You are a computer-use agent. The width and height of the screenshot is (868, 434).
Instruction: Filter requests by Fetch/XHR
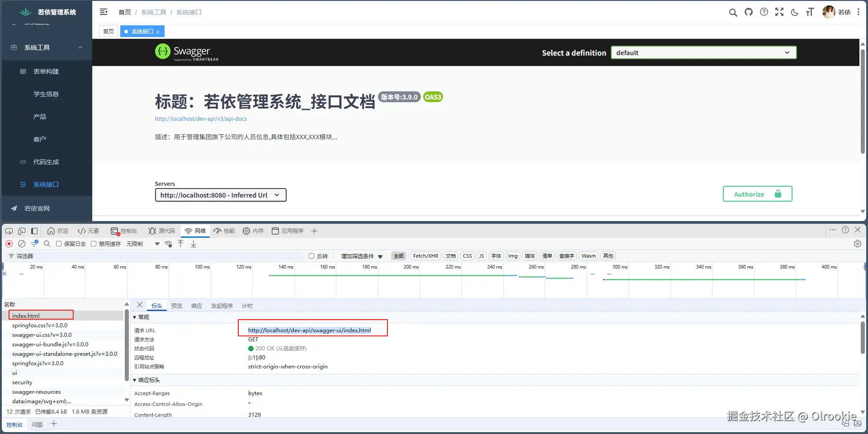(x=426, y=256)
